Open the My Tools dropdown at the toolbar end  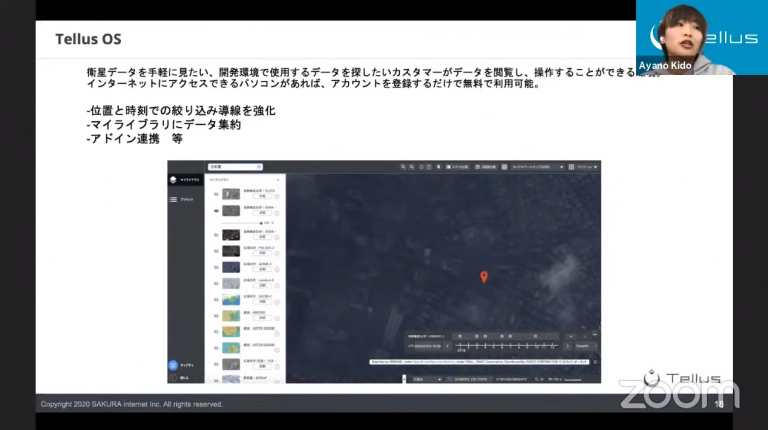point(587,167)
